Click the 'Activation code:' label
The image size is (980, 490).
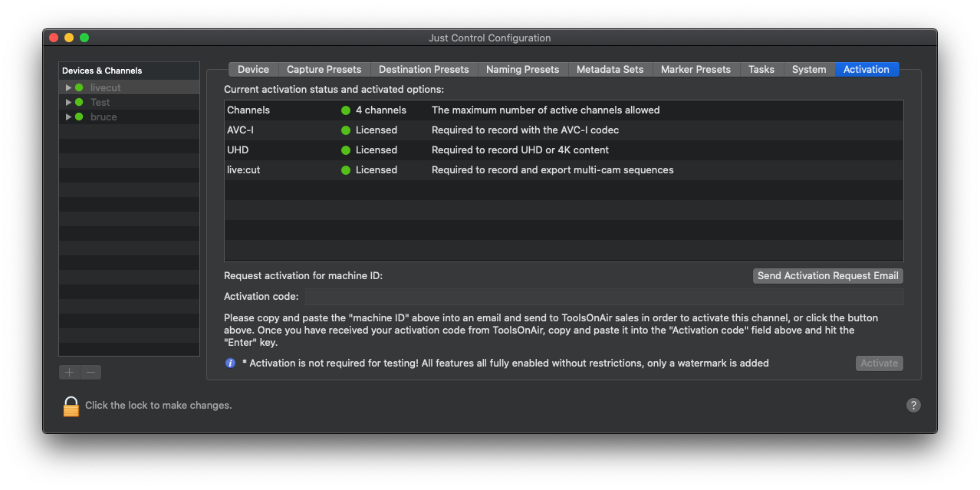click(261, 296)
